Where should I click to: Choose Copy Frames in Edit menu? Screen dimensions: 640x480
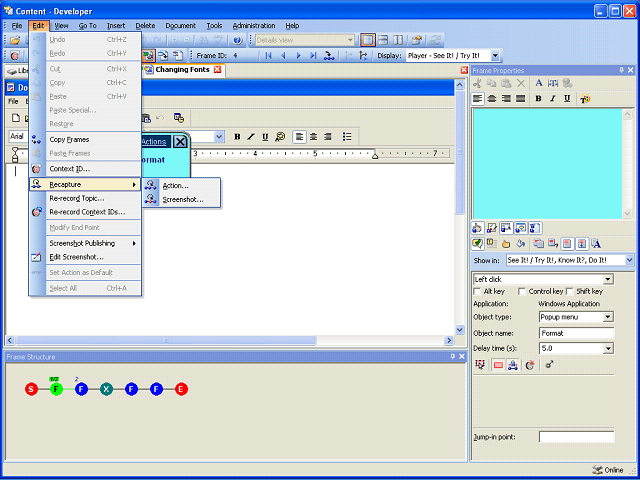(x=85, y=140)
